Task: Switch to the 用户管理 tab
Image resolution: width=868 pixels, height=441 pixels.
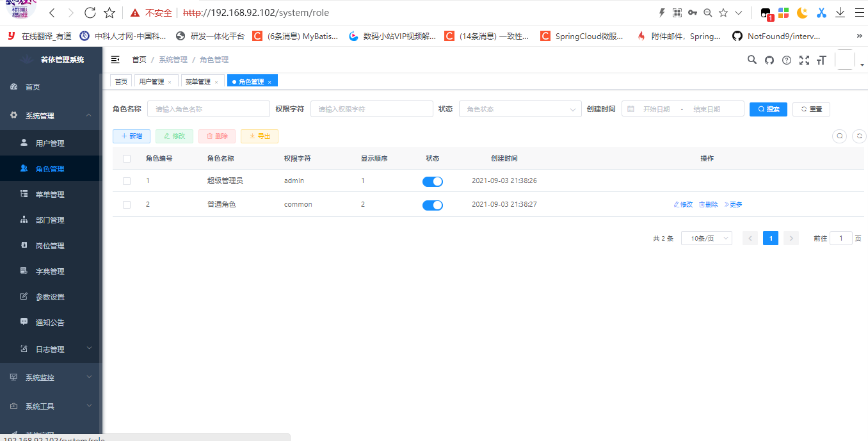Action: tap(152, 81)
